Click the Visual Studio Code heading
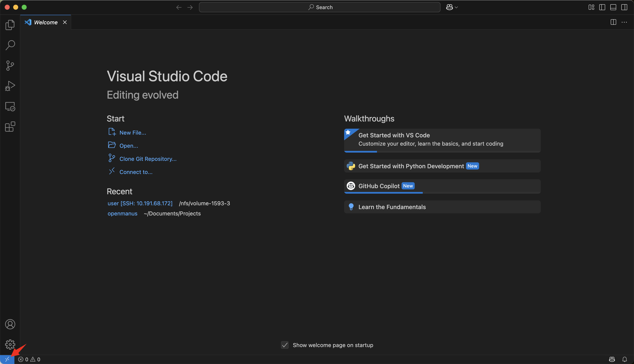 pos(167,76)
